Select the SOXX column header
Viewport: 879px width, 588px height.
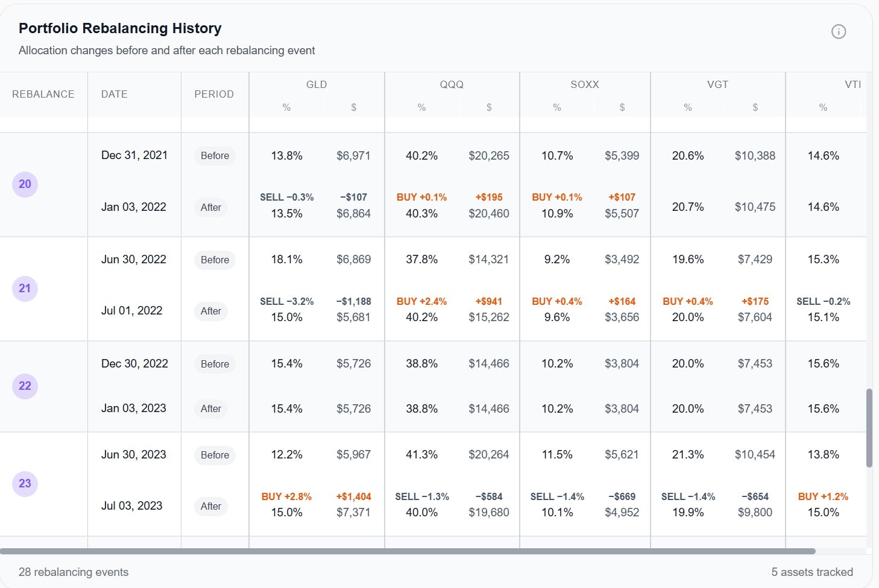(584, 84)
